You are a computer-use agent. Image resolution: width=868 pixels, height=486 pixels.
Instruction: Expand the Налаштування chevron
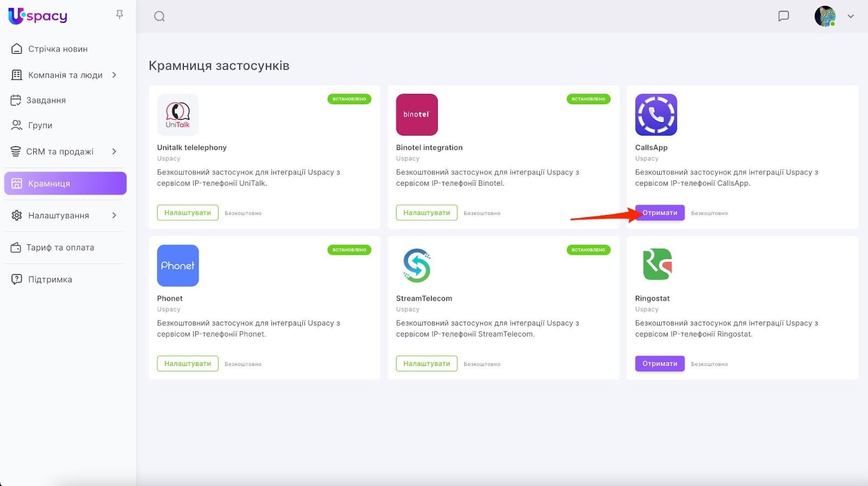pos(114,216)
